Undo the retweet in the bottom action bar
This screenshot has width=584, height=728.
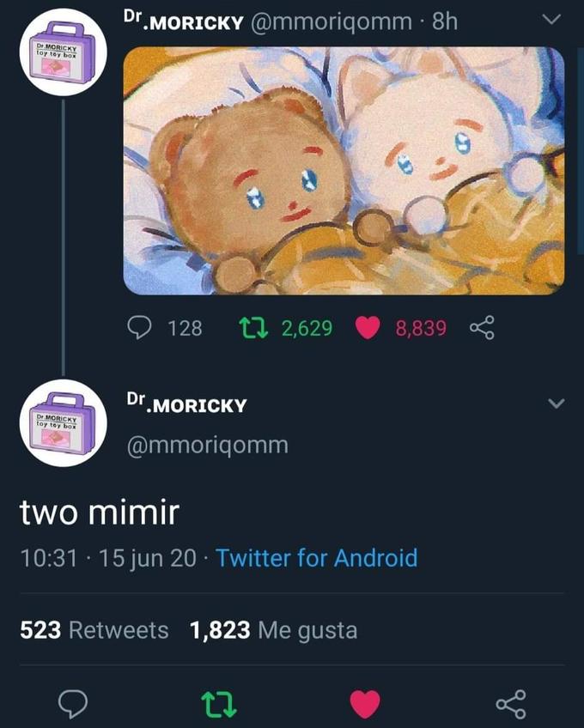click(219, 704)
